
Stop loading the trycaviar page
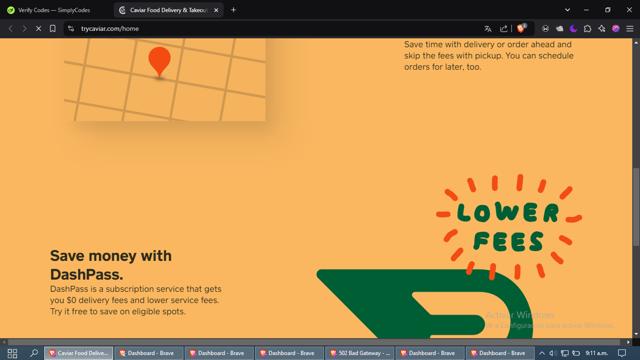(38, 29)
